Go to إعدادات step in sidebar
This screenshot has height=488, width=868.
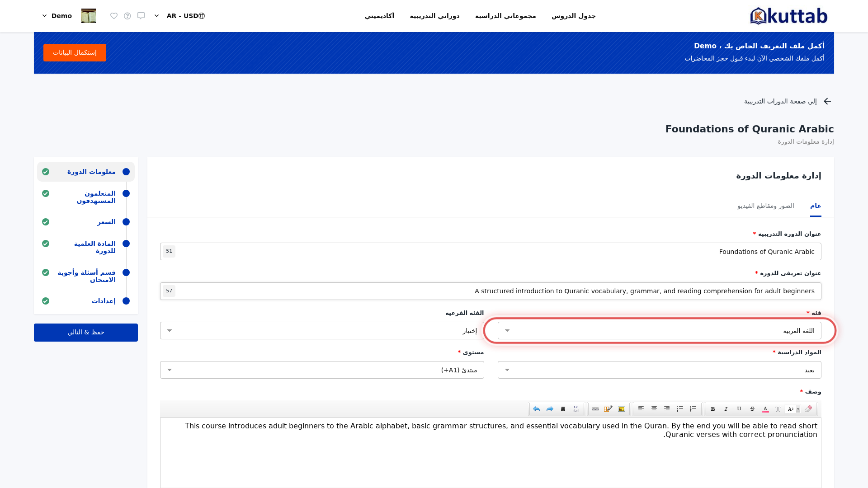(x=86, y=301)
